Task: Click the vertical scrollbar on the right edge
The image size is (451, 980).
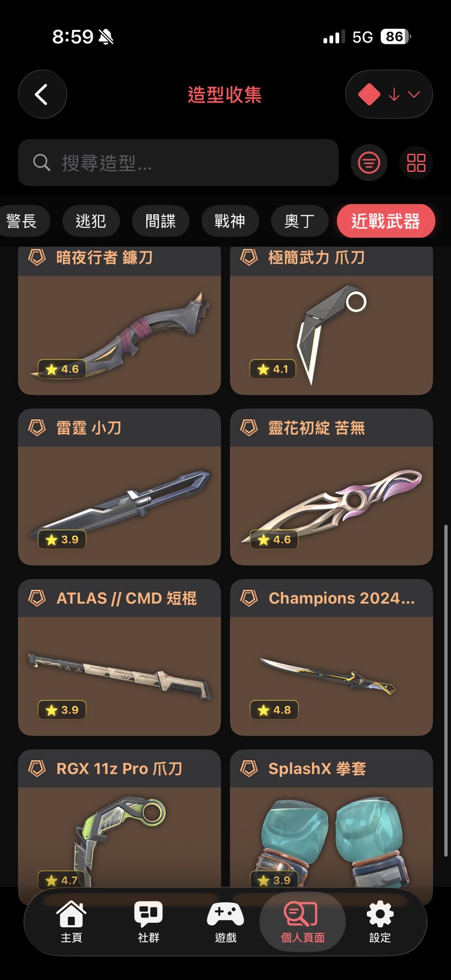Action: coord(446,690)
